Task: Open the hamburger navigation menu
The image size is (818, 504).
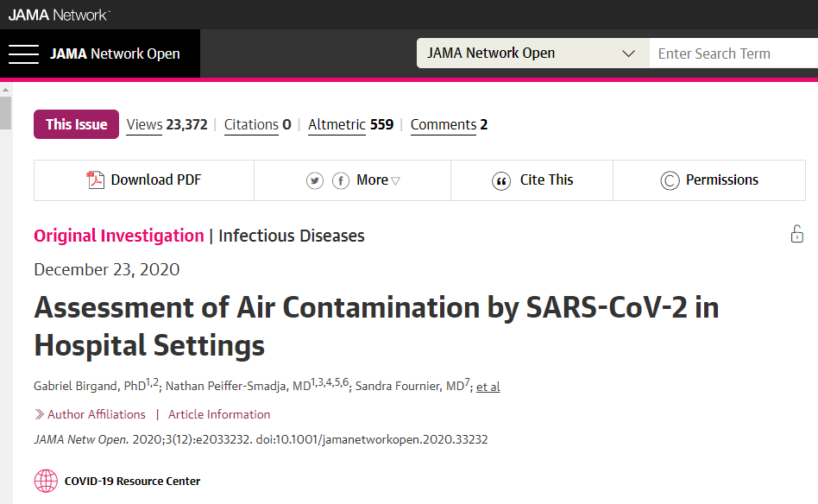Action: pyautogui.click(x=24, y=54)
